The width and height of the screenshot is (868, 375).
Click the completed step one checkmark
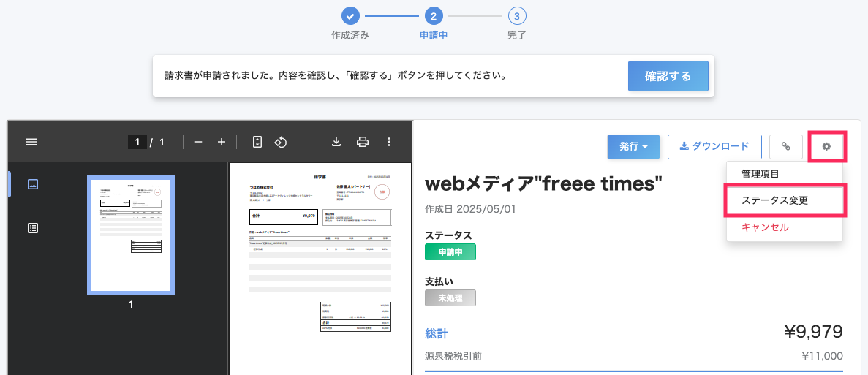[x=350, y=16]
